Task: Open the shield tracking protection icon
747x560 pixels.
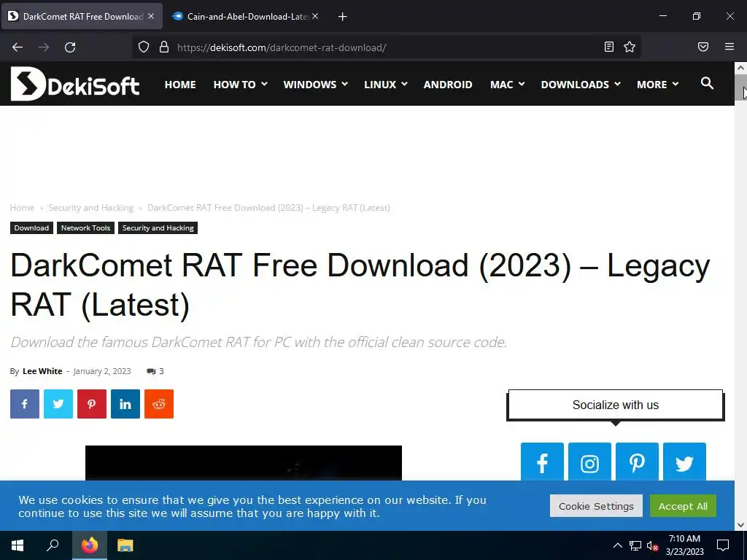Action: 144,47
